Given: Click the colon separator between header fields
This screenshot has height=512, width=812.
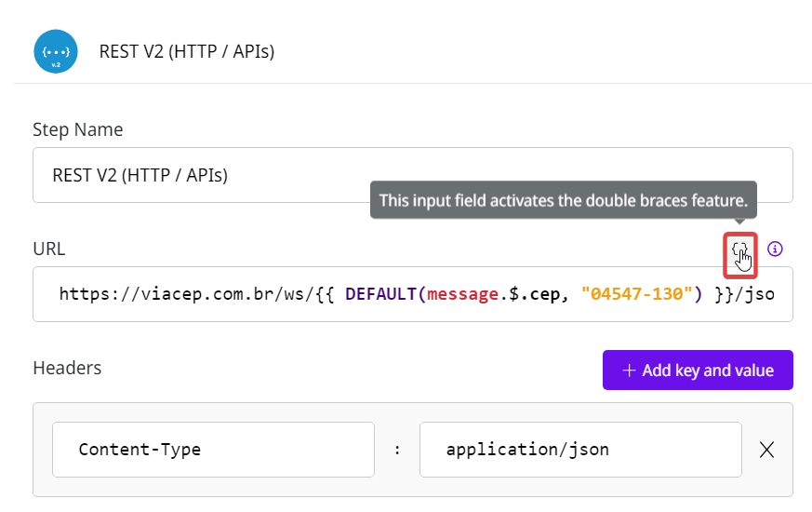Looking at the screenshot, I should coord(397,450).
